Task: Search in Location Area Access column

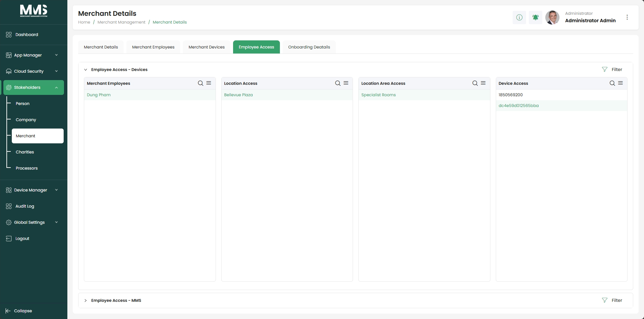Action: (x=475, y=83)
